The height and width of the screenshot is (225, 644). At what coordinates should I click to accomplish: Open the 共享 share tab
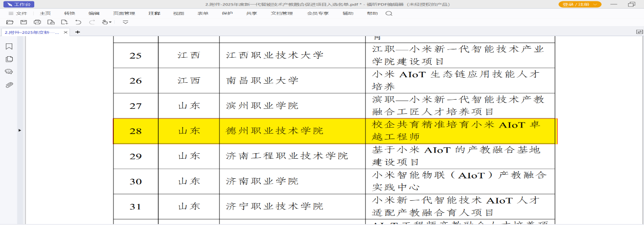[x=251, y=13]
